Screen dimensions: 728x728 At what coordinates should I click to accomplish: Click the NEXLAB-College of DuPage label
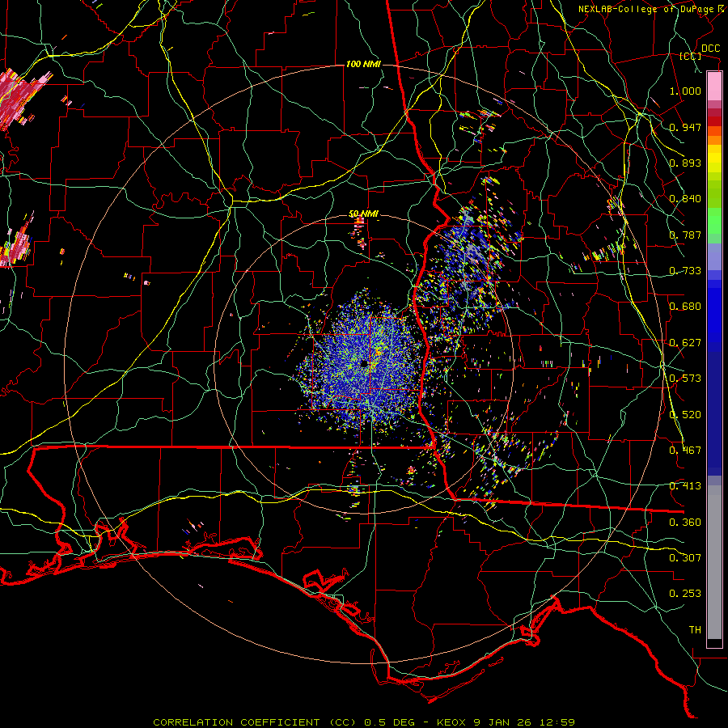[x=645, y=9]
